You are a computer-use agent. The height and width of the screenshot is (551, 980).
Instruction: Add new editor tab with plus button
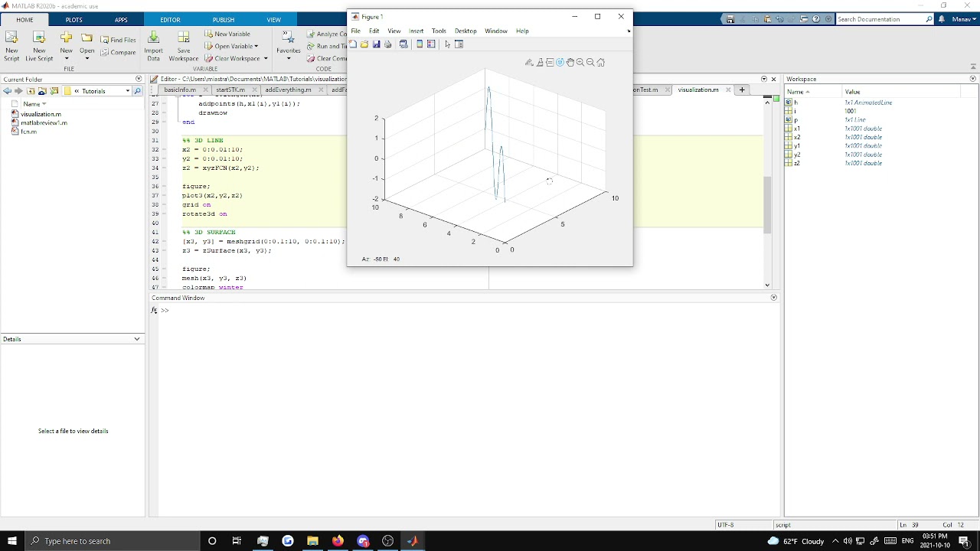[741, 90]
